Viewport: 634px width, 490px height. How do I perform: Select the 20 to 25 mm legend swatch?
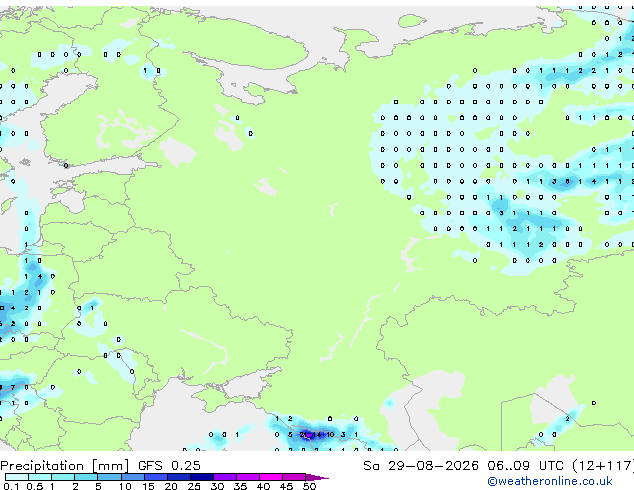tap(179, 477)
